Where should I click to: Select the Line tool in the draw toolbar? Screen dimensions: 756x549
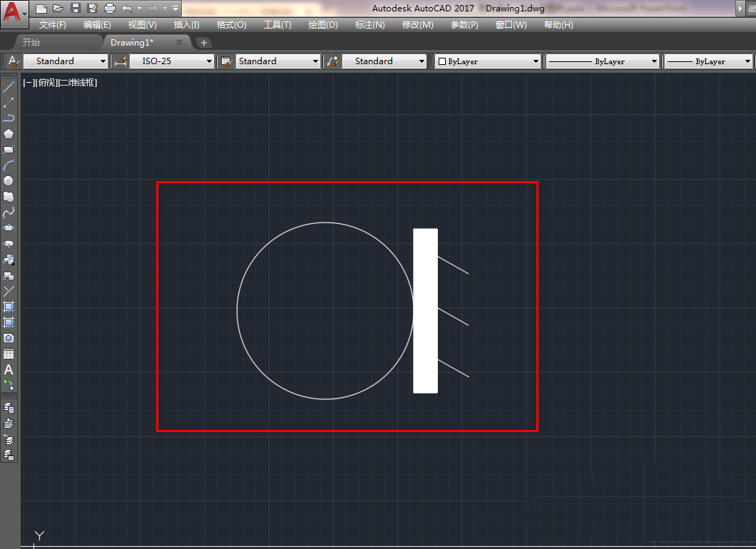pos(9,87)
